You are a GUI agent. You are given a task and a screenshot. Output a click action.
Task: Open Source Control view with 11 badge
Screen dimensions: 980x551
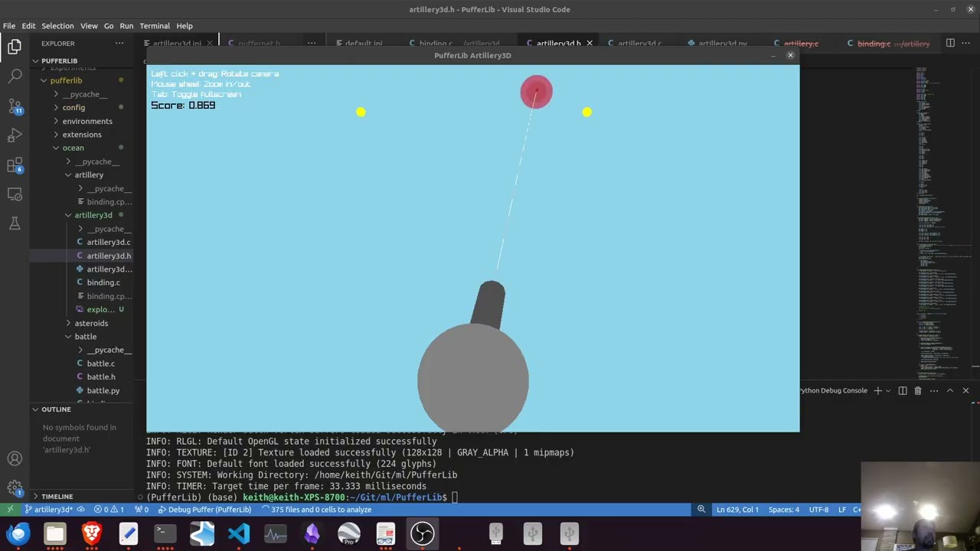click(x=15, y=106)
